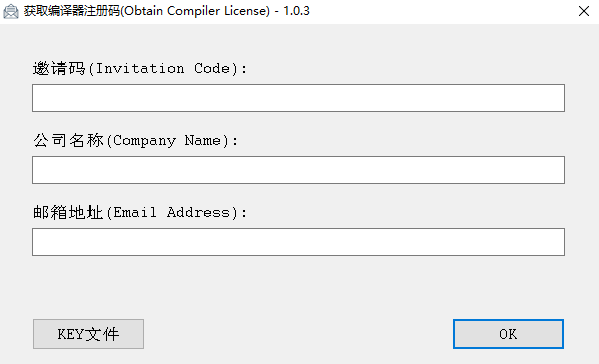Click the blue-outlined OK button
Image resolution: width=599 pixels, height=364 pixels.
point(508,334)
